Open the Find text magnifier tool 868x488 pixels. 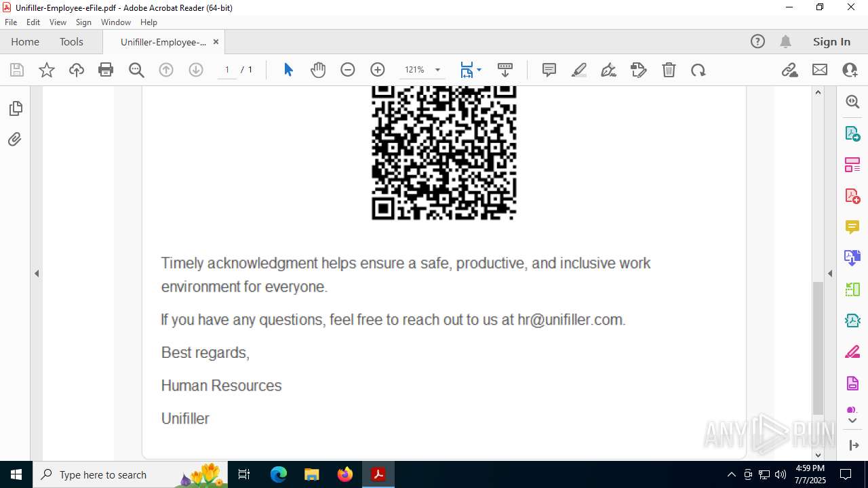(x=136, y=70)
